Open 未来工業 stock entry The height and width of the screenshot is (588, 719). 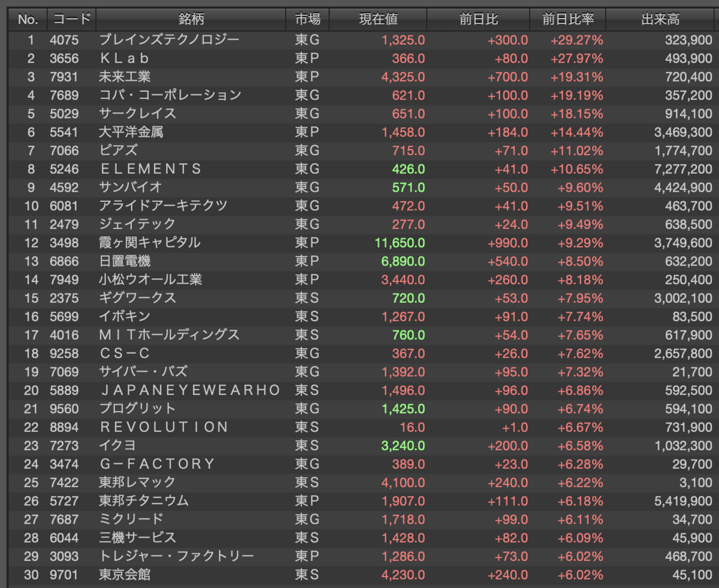[x=125, y=77]
